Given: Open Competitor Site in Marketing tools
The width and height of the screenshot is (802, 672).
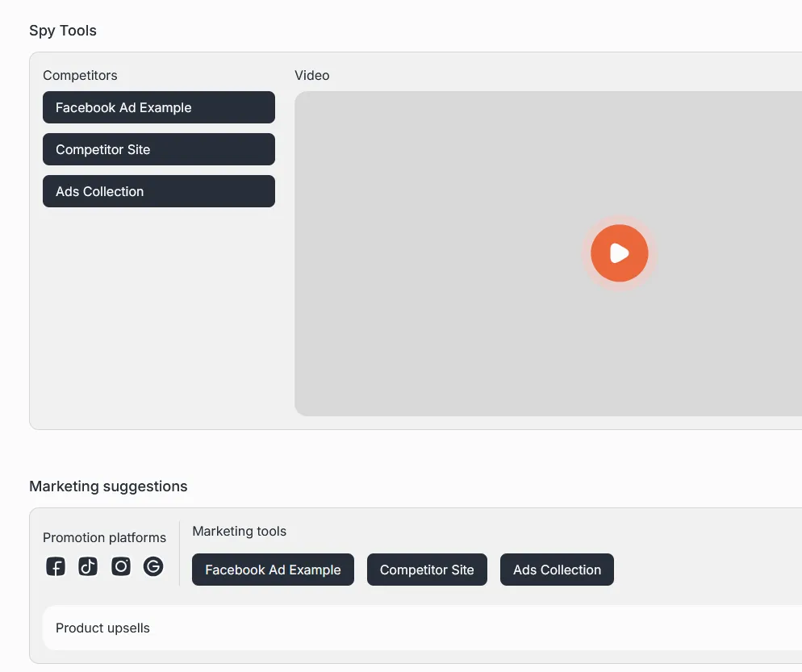Looking at the screenshot, I should tap(427, 570).
